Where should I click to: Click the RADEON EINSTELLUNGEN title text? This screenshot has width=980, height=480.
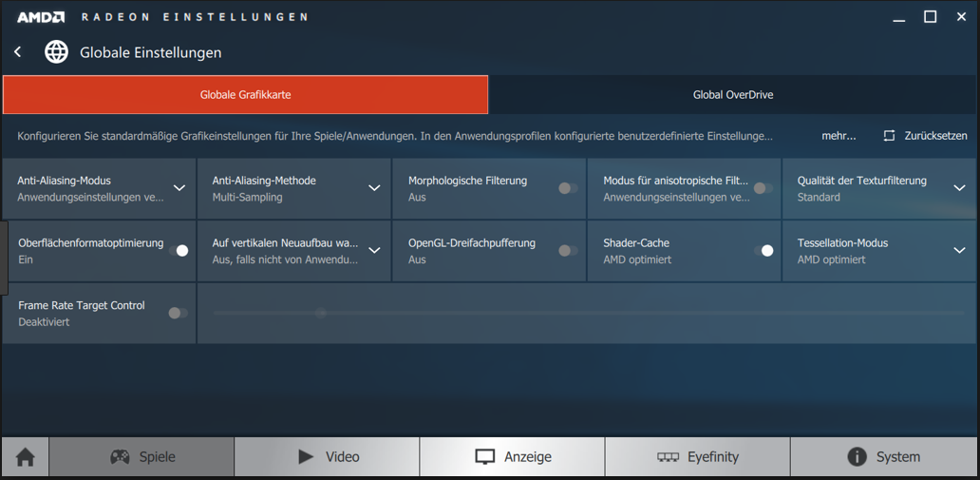click(195, 17)
